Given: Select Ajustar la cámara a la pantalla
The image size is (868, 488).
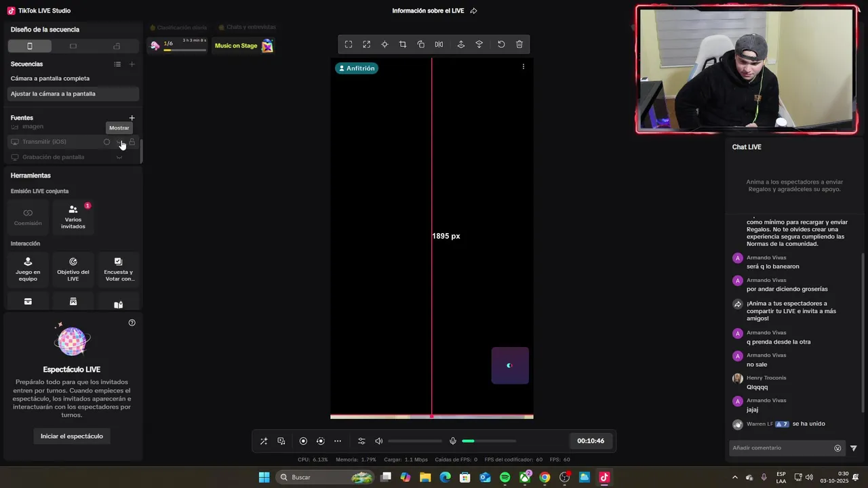Looking at the screenshot, I should pyautogui.click(x=73, y=94).
